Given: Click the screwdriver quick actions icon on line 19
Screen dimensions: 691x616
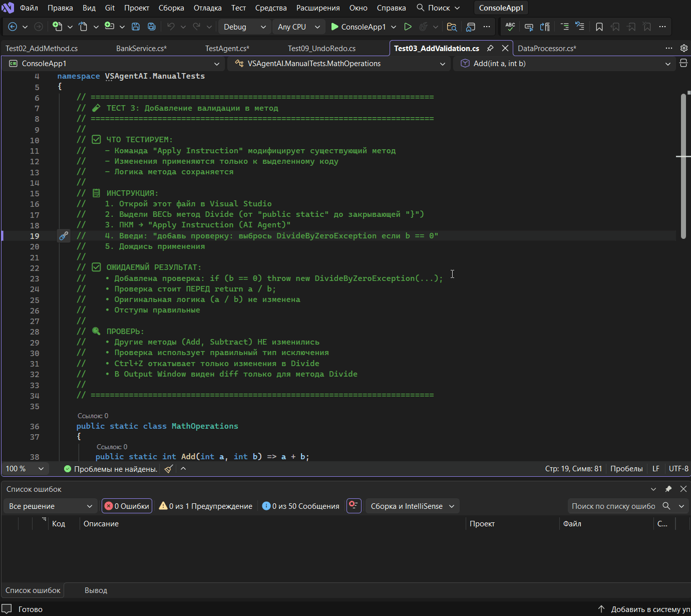Looking at the screenshot, I should click(x=64, y=236).
